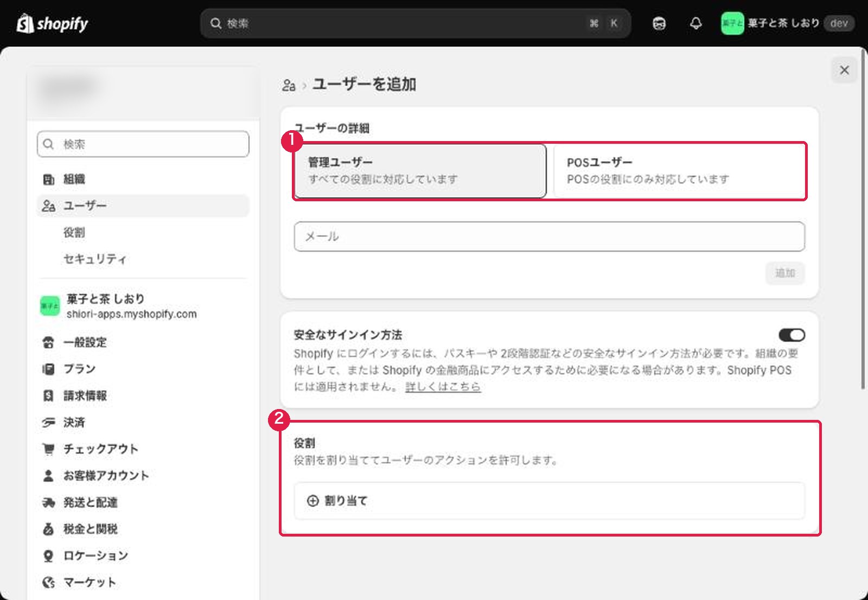
Task: Open the notifications bell
Action: (x=696, y=23)
